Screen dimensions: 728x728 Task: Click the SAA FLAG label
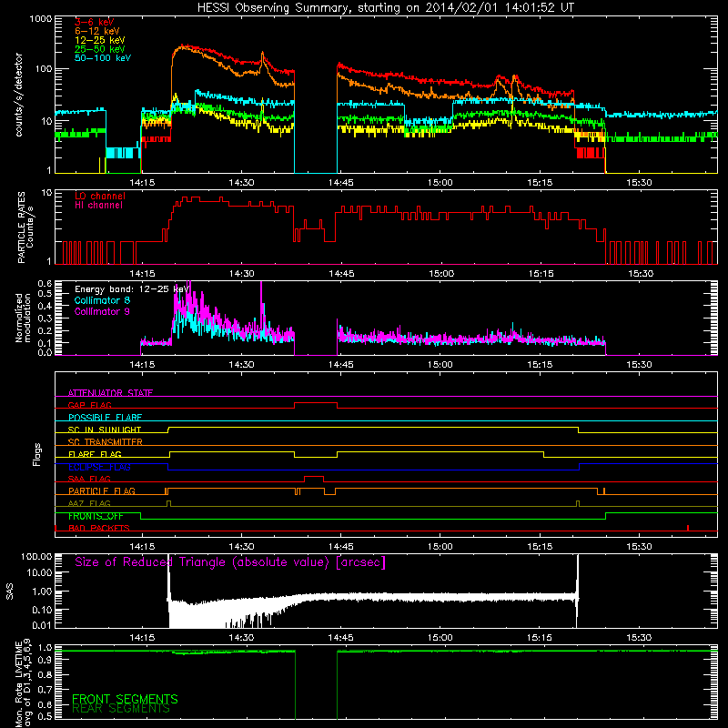(x=89, y=479)
